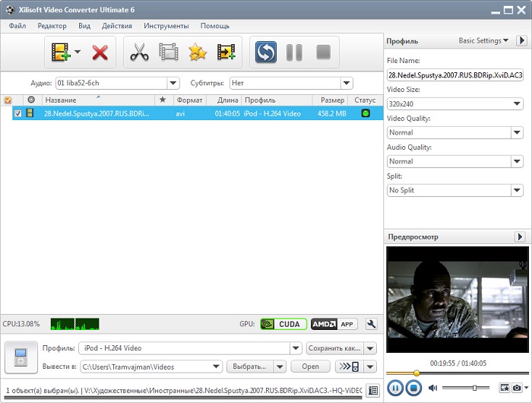Expand the Субтитры dropdown

click(x=347, y=83)
